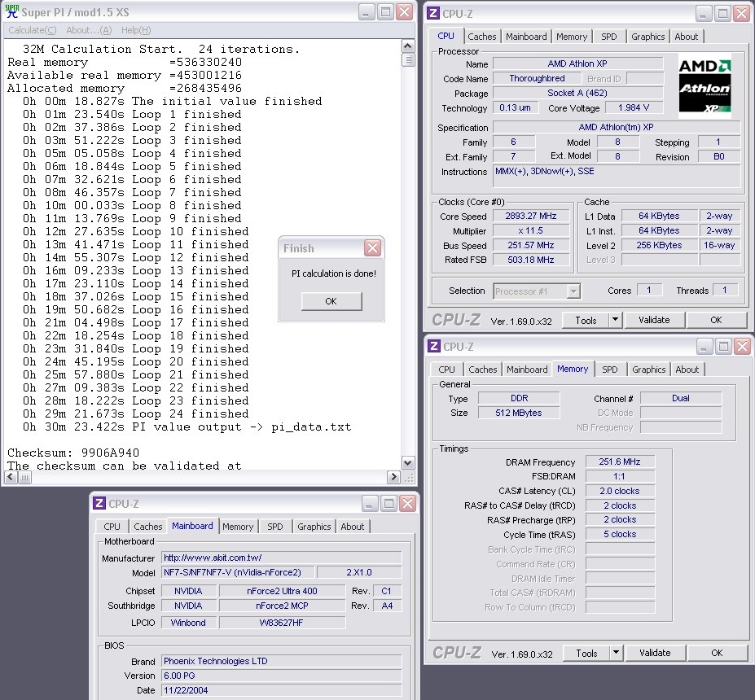
Task: Click the NF7-S/NF7 motherboard model field
Action: [x=238, y=572]
